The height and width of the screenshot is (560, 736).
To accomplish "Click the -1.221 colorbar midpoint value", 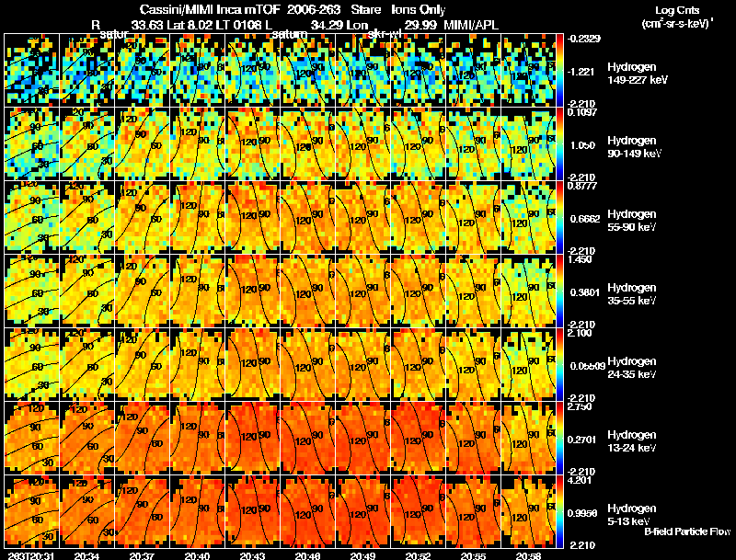I will [x=581, y=72].
